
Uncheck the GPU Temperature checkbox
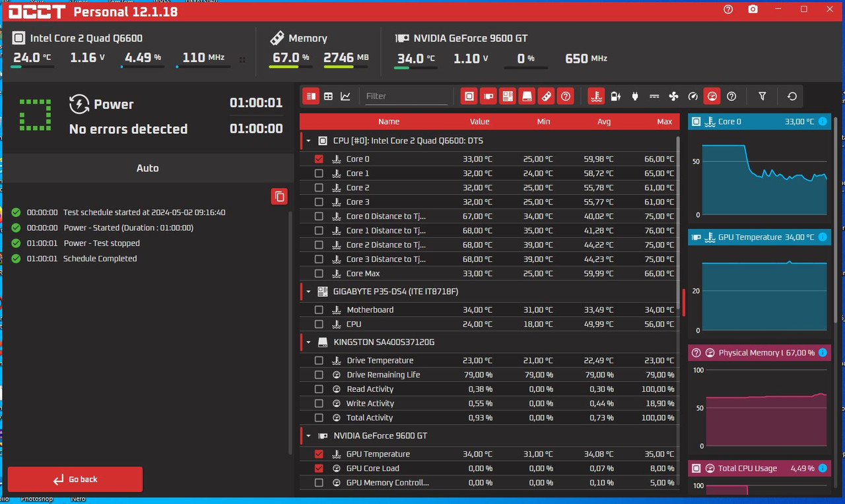319,454
